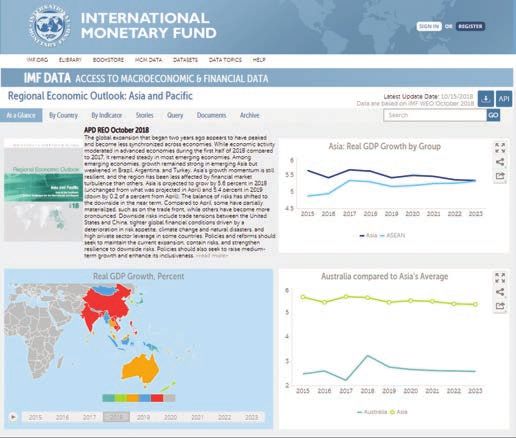Select year 2015 on the map timeline
The height and width of the screenshot is (438, 516).
click(35, 417)
